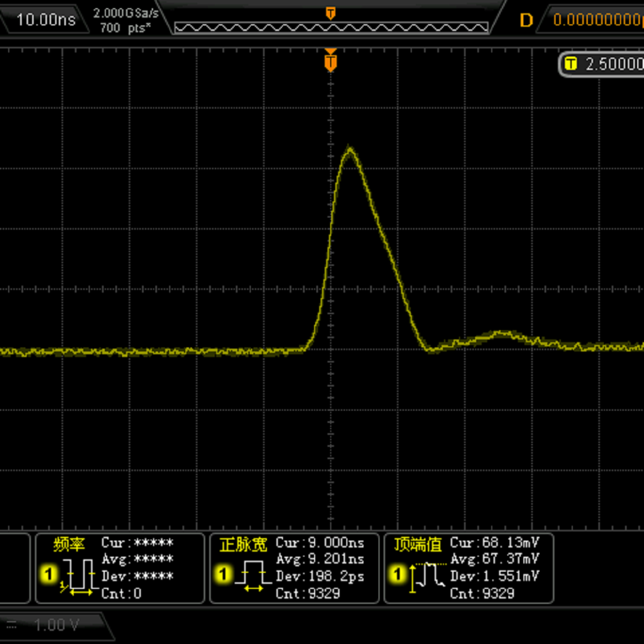Click the waveform memory overview bar
Screen dimensions: 644x644
click(331, 28)
